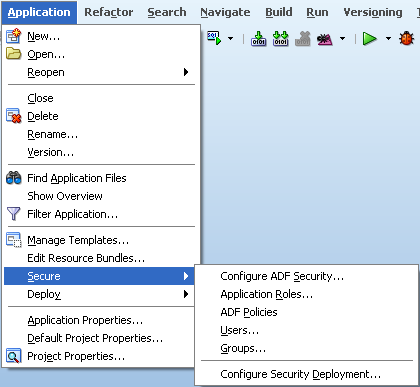Click the SQL run toolbar icon
420x387 pixels.
pos(214,38)
